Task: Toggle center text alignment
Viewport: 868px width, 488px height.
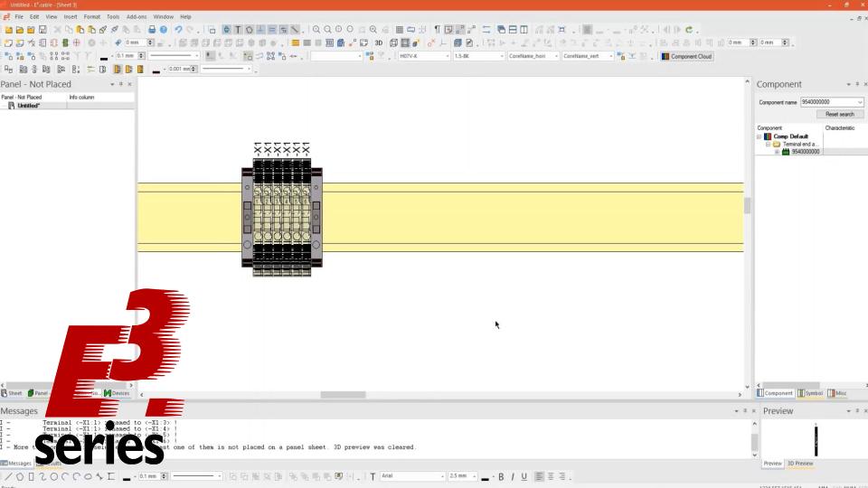Action: pyautogui.click(x=551, y=476)
